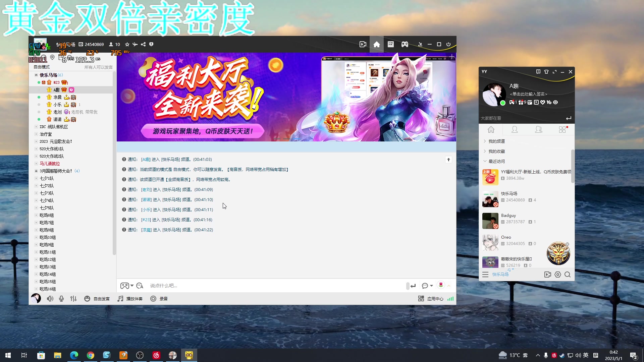This screenshot has height=362, width=644.
Task: Expand the gift panel up-arrow next to rose
Action: click(x=449, y=286)
